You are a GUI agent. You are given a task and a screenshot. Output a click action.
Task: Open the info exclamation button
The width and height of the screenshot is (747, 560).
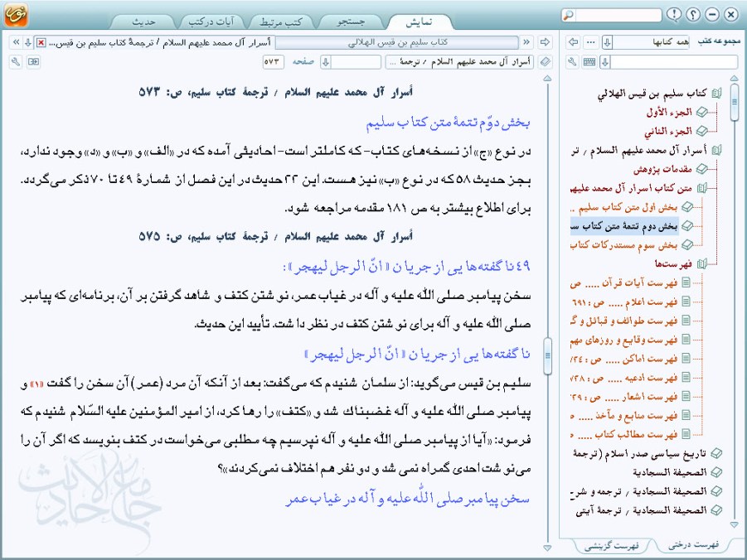click(x=674, y=15)
